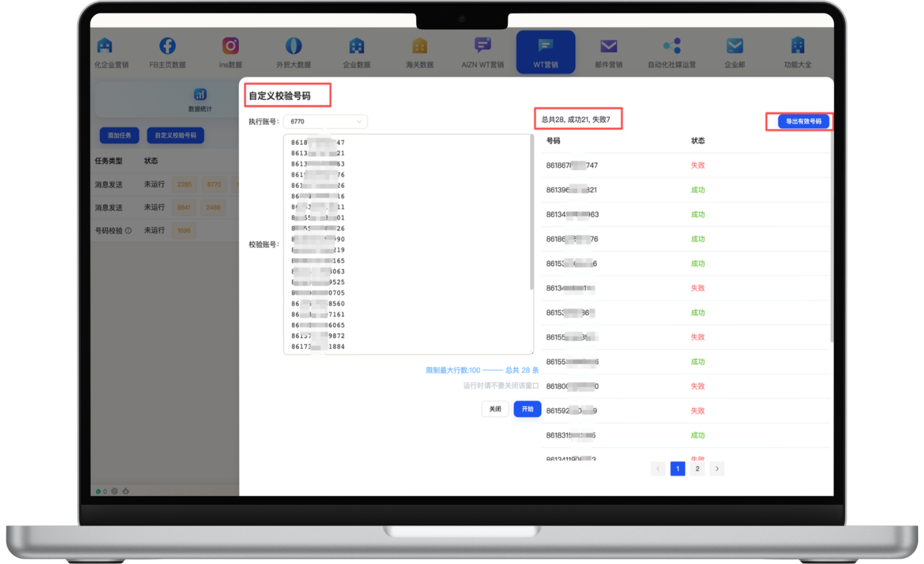The image size is (924, 564).
Task: Open the 化企业营销 module icon
Action: [x=104, y=46]
